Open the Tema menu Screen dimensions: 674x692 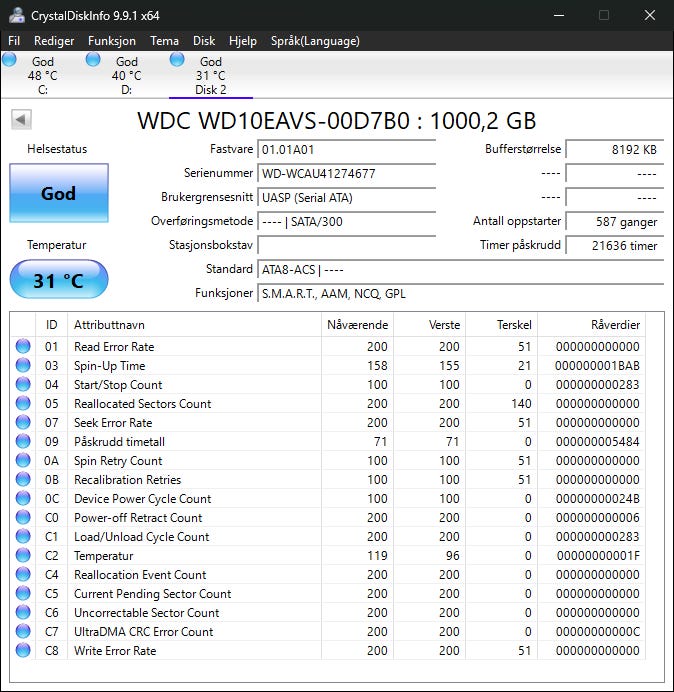[x=164, y=41]
